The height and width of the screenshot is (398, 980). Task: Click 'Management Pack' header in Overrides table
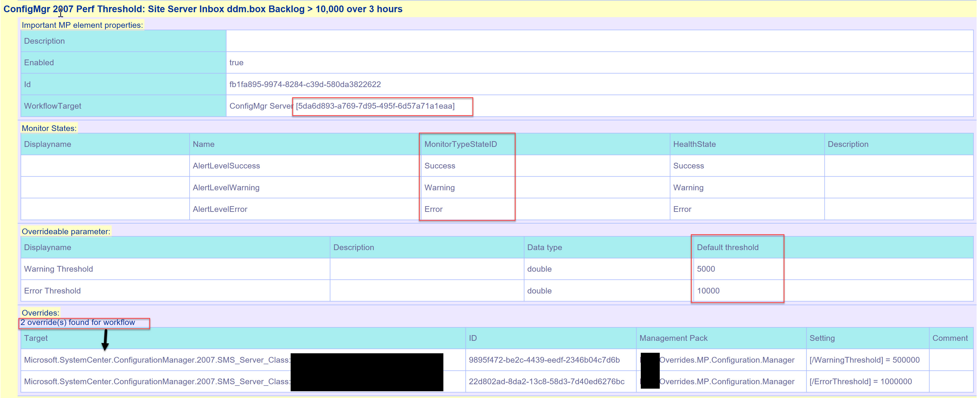click(673, 338)
